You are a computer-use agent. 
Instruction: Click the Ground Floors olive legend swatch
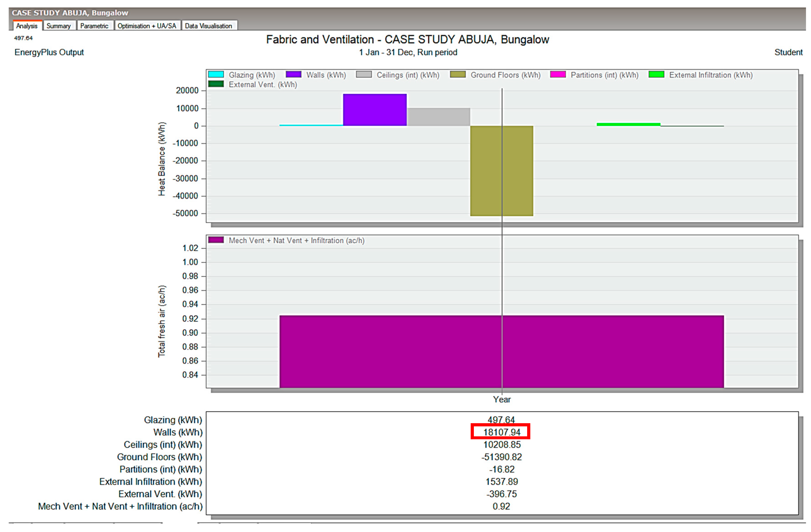coord(458,75)
